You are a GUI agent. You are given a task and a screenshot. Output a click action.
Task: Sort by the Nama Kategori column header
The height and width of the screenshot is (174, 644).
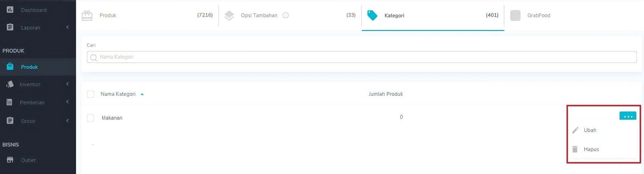pos(118,94)
